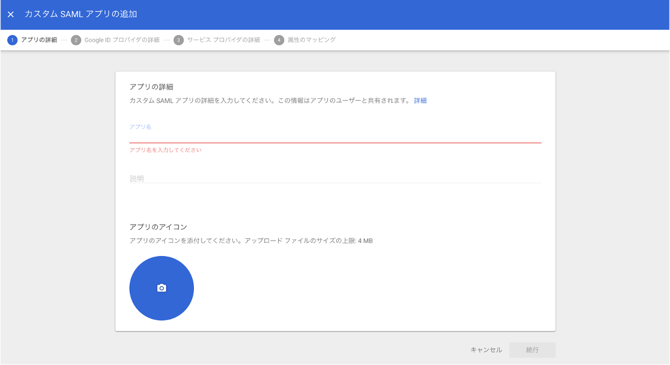Screen dimensions: 670x365
Task: Open the Google ID プロバイダの詳細 step label
Action: [x=122, y=40]
